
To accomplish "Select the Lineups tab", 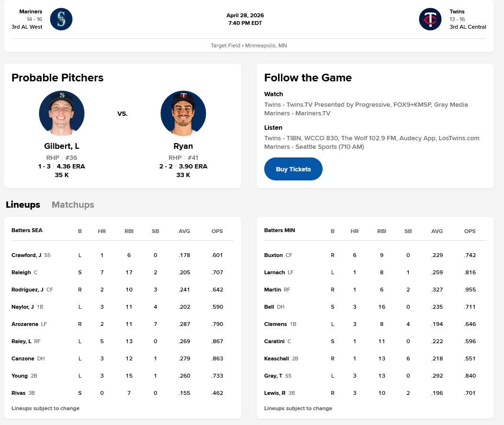I will (x=23, y=205).
